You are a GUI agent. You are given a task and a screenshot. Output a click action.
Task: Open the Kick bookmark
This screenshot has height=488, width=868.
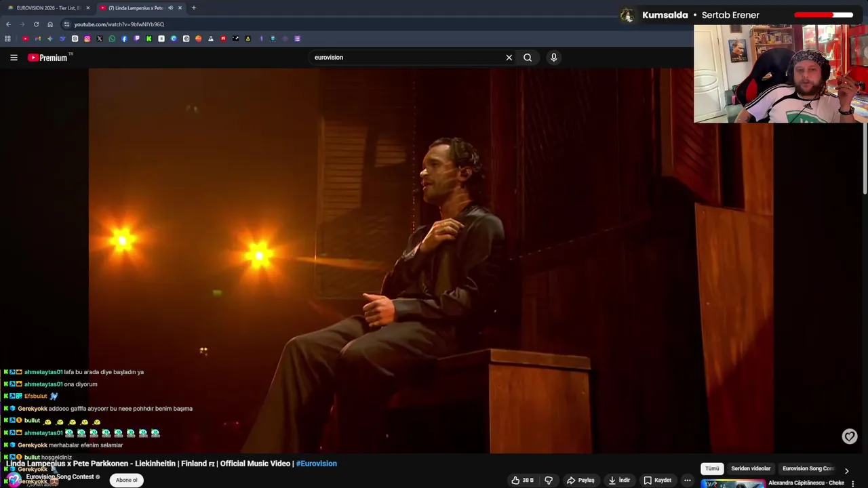[149, 39]
